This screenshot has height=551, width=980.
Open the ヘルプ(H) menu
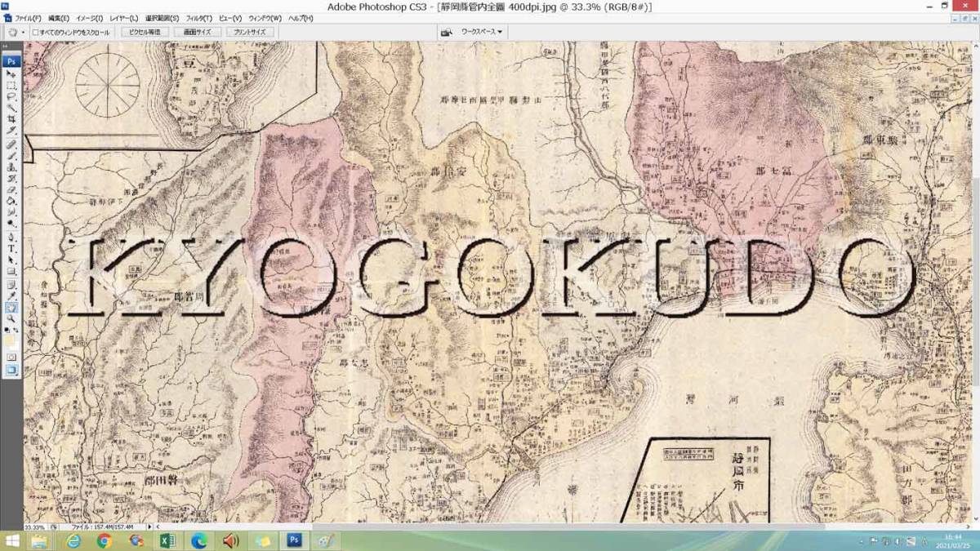coord(301,18)
